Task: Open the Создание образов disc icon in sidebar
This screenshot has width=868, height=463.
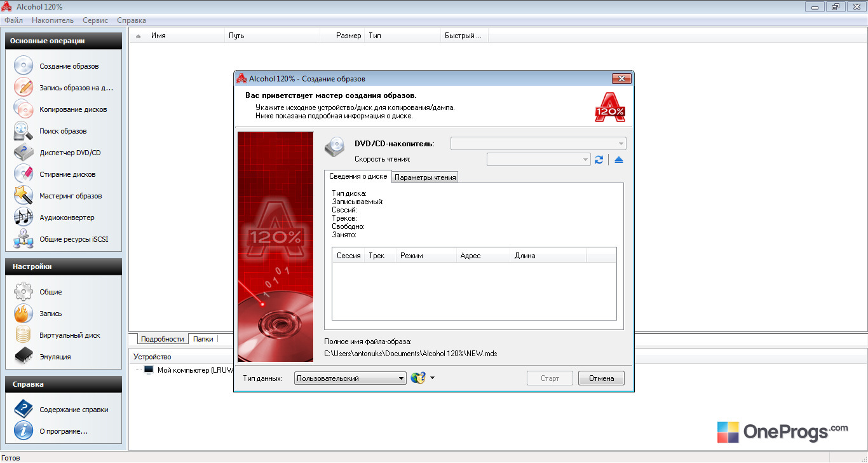Action: 24,66
